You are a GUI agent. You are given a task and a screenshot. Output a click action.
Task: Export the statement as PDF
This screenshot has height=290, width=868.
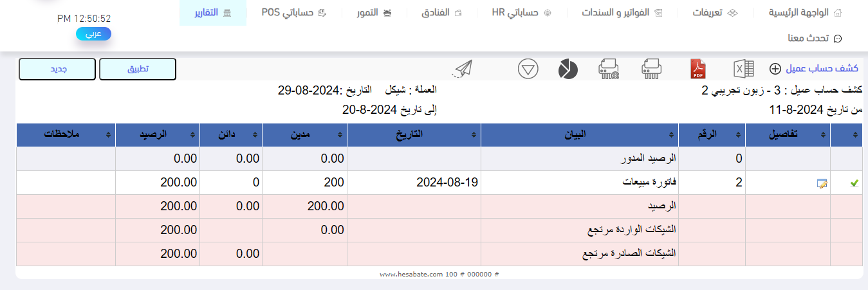698,68
